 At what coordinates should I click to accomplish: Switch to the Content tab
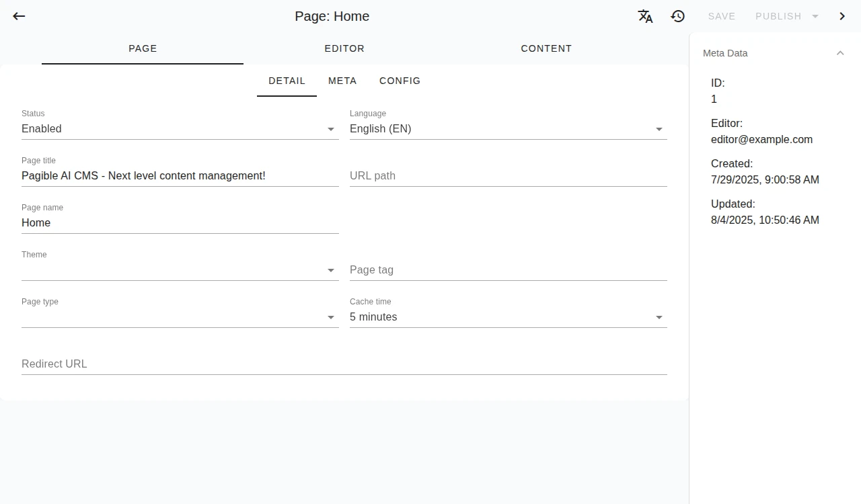click(x=546, y=48)
